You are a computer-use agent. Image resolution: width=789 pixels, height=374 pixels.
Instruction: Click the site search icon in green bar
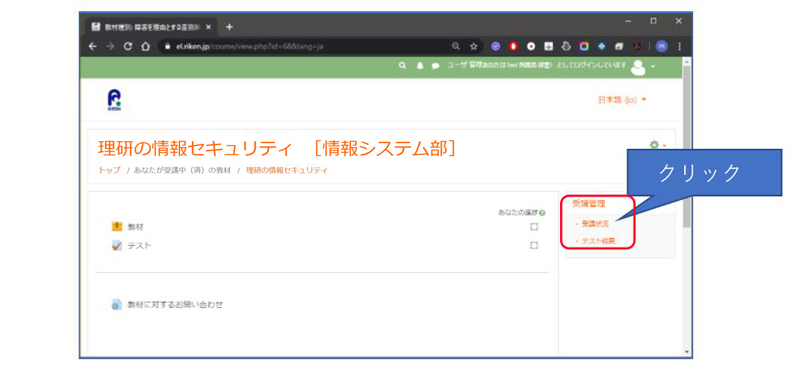point(403,66)
